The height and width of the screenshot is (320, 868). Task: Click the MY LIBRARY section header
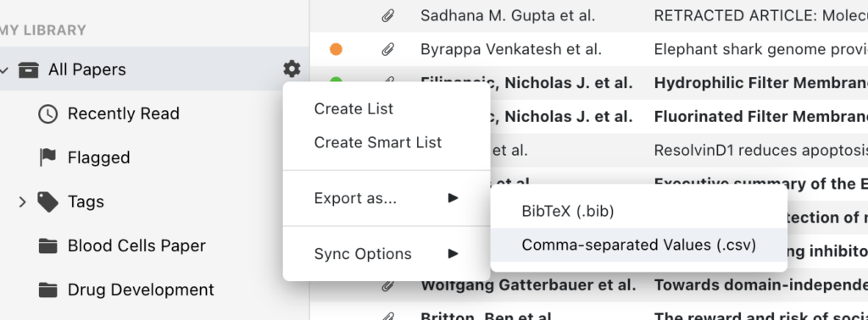[42, 30]
